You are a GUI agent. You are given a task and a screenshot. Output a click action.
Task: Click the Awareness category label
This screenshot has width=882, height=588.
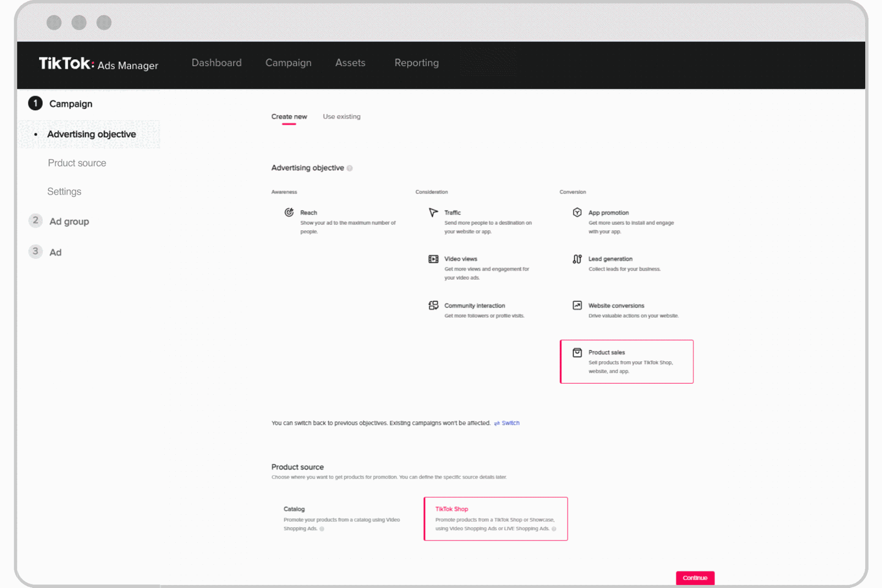click(284, 192)
